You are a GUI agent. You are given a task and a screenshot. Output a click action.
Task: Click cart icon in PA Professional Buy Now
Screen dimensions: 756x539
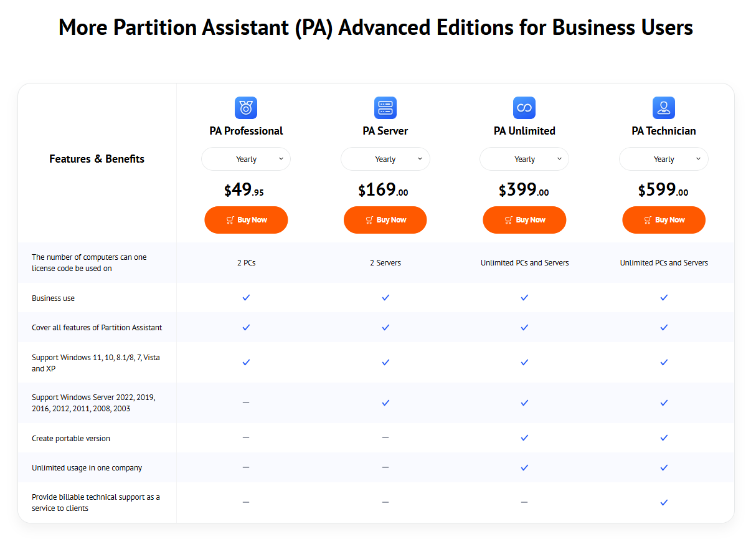click(x=230, y=220)
